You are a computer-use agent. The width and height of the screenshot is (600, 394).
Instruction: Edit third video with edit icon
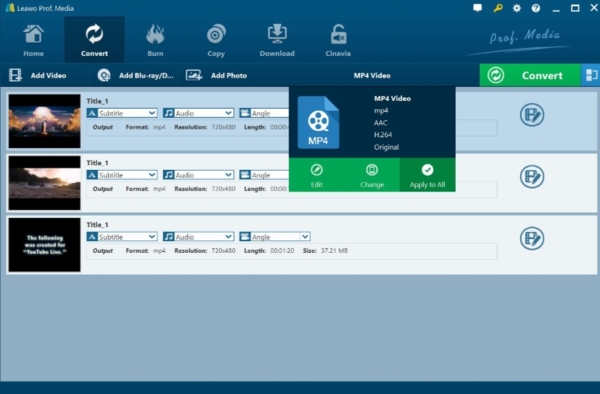[532, 238]
